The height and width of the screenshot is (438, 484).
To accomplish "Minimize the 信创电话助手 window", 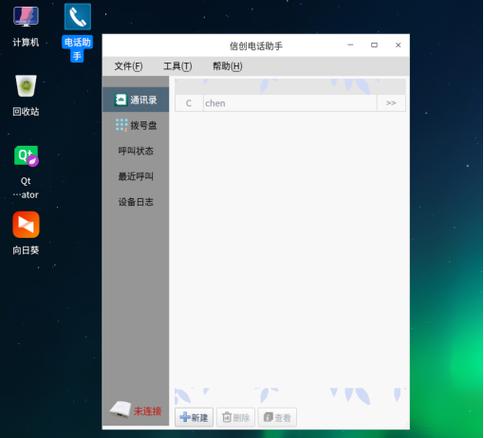I will click(x=350, y=45).
